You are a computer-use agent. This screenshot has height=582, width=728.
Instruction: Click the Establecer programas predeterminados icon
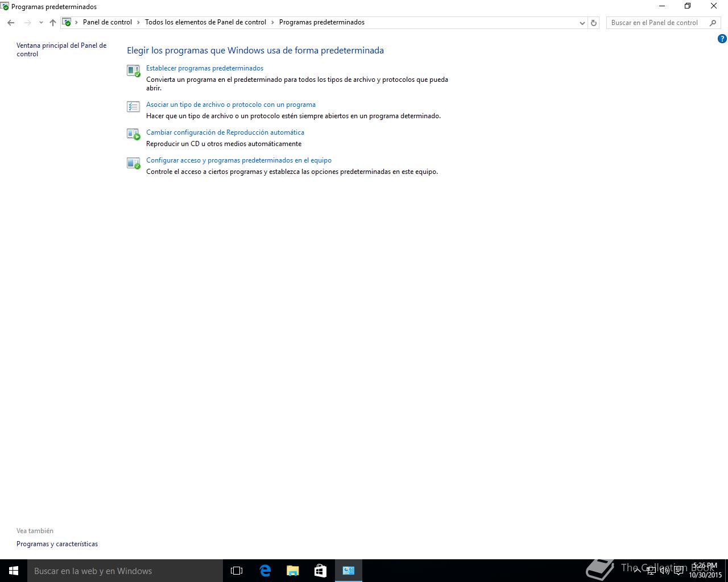coord(133,71)
